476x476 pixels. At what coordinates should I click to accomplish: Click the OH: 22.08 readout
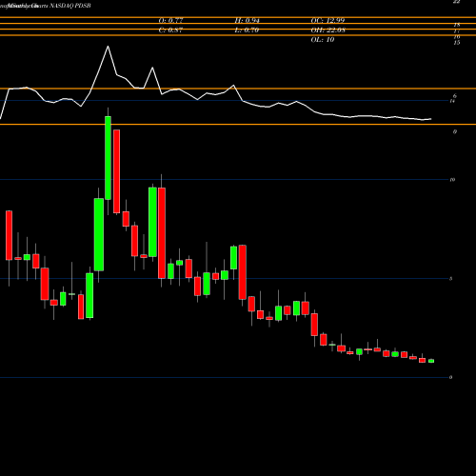328,30
